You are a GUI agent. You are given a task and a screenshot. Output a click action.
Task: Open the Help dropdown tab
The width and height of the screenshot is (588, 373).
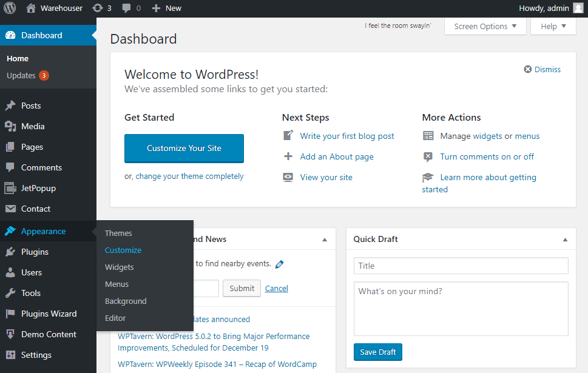tap(553, 26)
